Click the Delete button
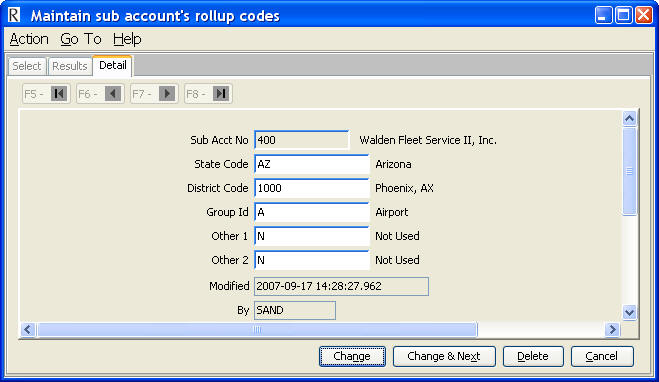 coord(533,356)
